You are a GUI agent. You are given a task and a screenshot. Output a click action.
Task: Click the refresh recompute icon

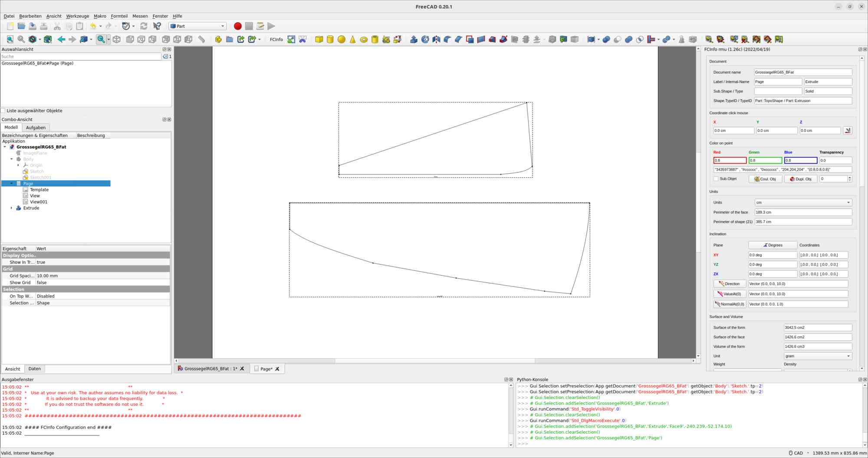point(144,26)
